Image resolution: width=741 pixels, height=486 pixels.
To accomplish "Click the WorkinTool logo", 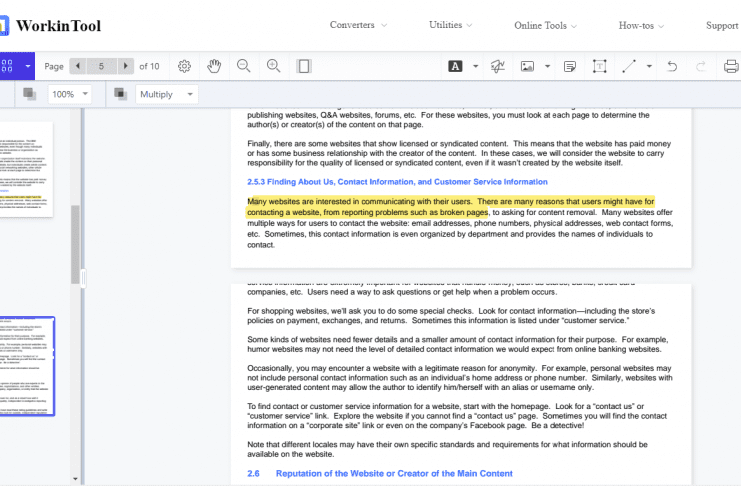I will (x=50, y=26).
